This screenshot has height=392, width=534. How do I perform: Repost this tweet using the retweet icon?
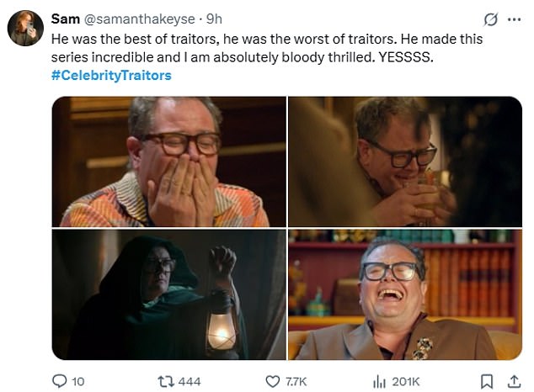click(x=164, y=381)
